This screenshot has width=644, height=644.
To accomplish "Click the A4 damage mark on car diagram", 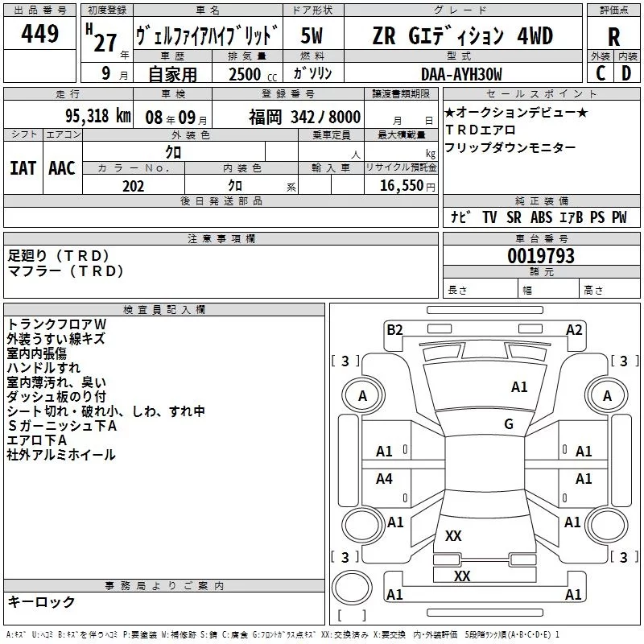I will [385, 479].
